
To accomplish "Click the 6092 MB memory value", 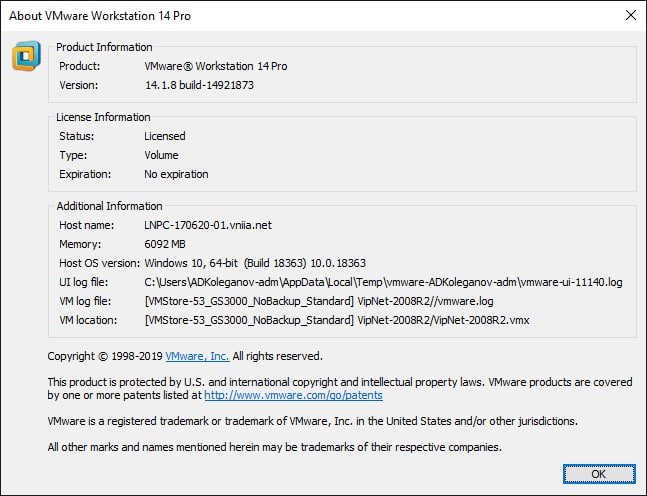I will (x=165, y=244).
